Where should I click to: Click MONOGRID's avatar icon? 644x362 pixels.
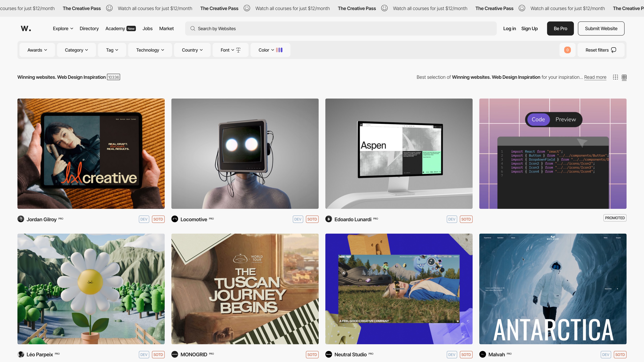tap(175, 354)
